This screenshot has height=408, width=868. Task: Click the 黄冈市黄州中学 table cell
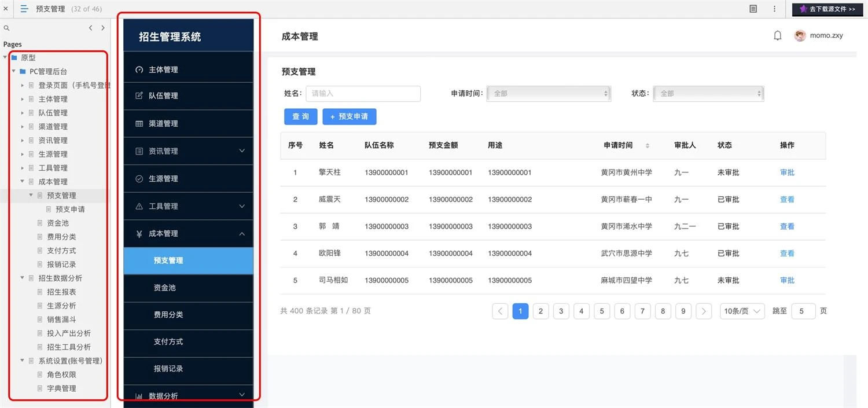(x=627, y=172)
